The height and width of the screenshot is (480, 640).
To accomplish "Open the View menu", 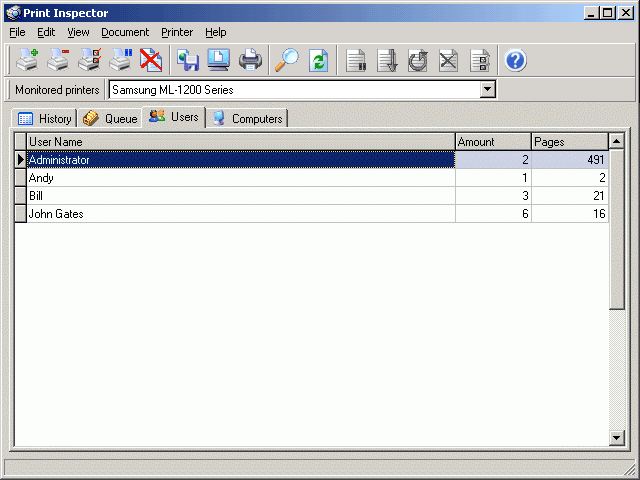I will click(x=78, y=32).
